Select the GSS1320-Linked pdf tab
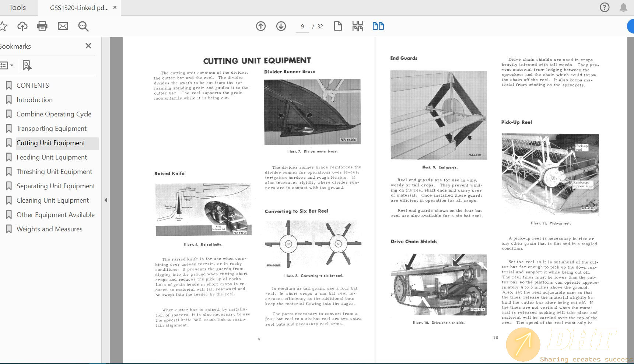Screen dimensions: 634x364 tap(79, 8)
